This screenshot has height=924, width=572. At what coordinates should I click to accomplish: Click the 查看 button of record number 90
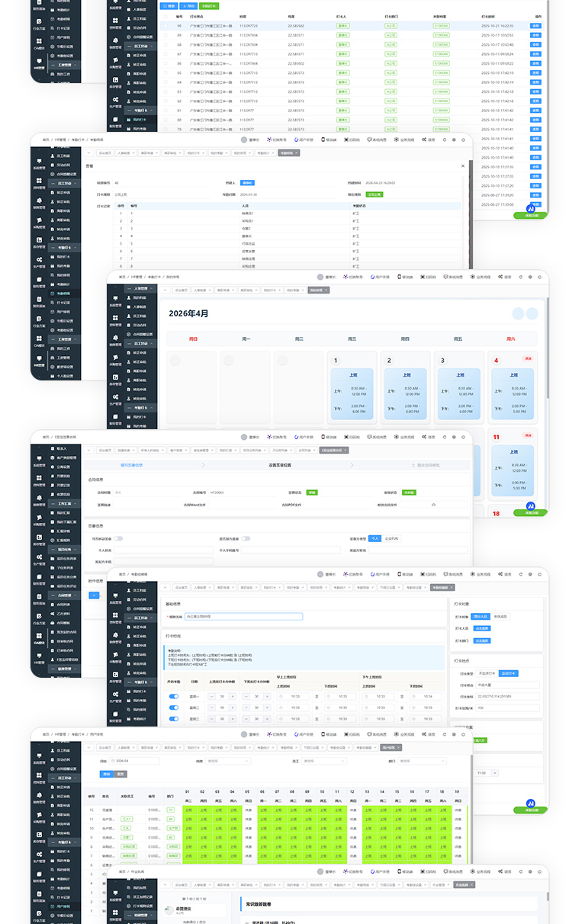(x=535, y=25)
